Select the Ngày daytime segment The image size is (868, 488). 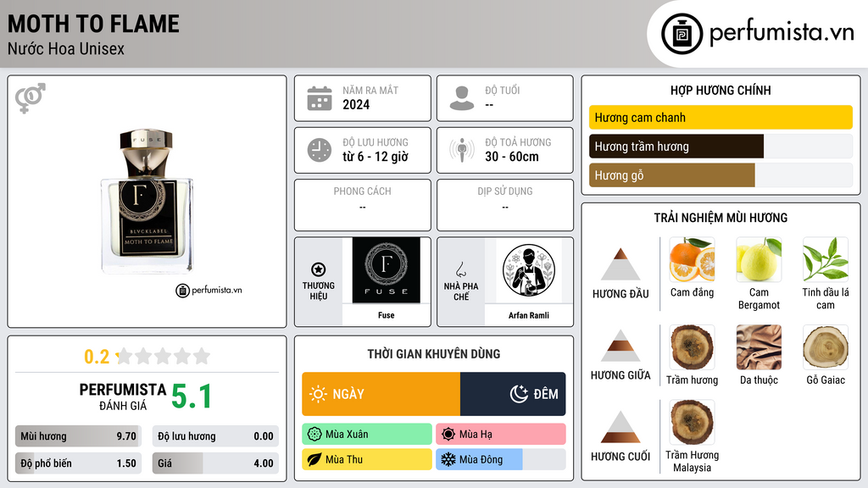pos(381,394)
